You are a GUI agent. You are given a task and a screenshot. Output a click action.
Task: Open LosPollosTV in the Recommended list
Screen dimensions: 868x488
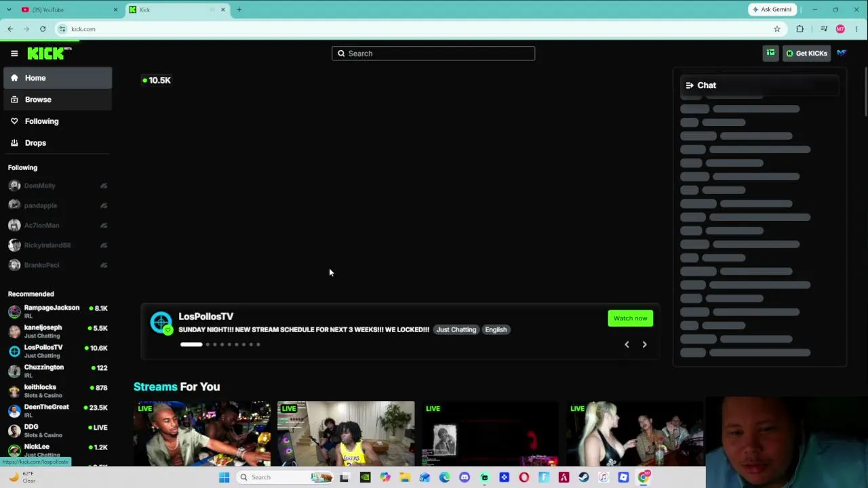point(58,351)
